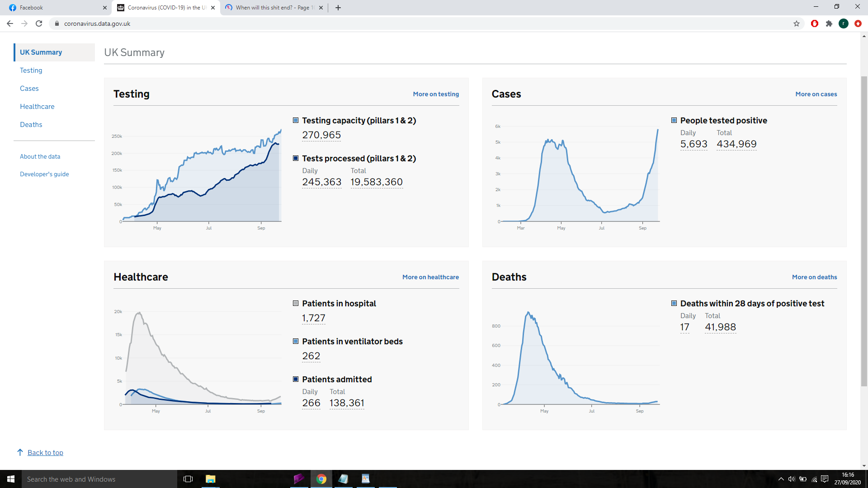This screenshot has width=868, height=488.
Task: Reload the coronavirus data page
Action: click(39, 23)
